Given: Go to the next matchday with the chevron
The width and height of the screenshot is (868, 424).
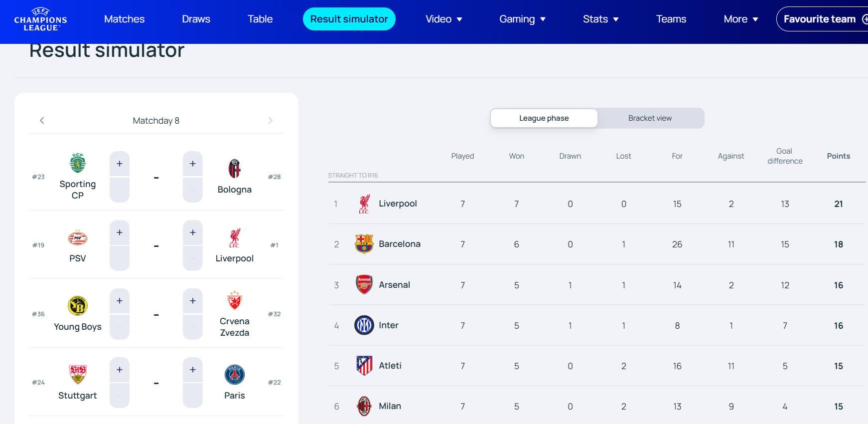Looking at the screenshot, I should click(271, 120).
